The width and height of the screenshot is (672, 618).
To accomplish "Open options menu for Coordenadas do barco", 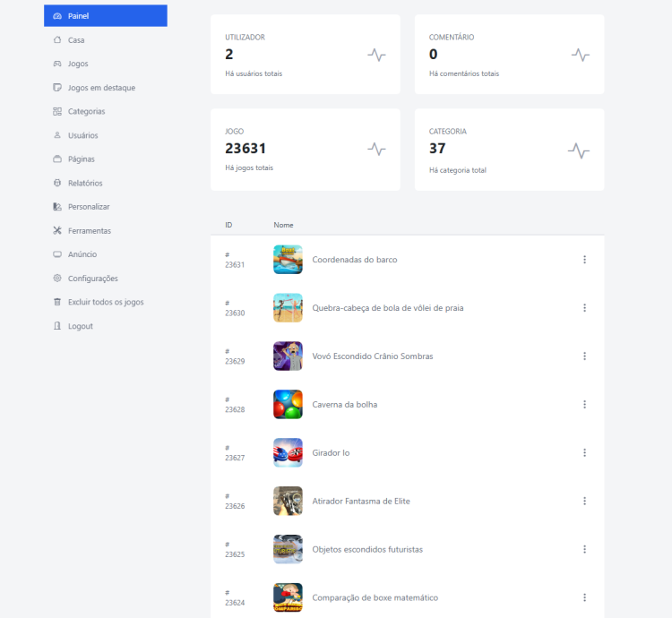I will tap(584, 260).
